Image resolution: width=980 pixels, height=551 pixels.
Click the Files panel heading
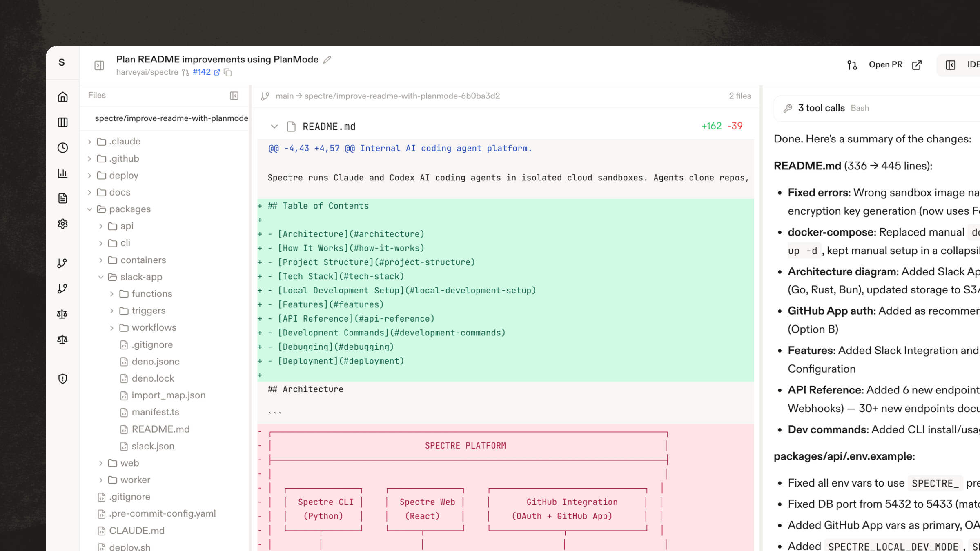tap(97, 95)
